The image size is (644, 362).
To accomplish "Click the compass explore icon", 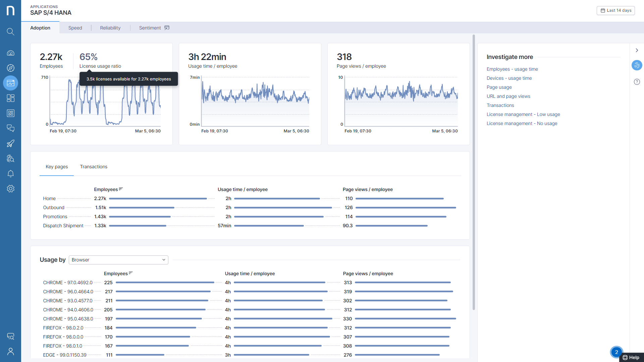I will [10, 68].
